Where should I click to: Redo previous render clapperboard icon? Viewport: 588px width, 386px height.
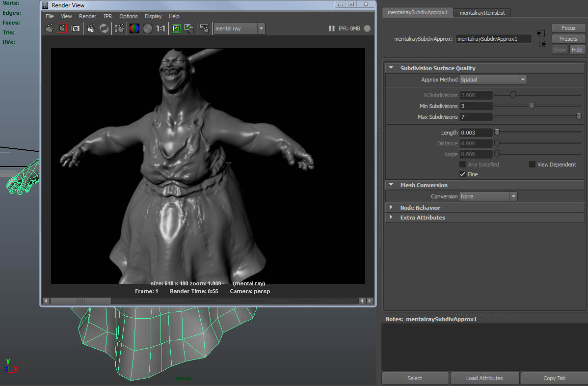[x=49, y=28]
